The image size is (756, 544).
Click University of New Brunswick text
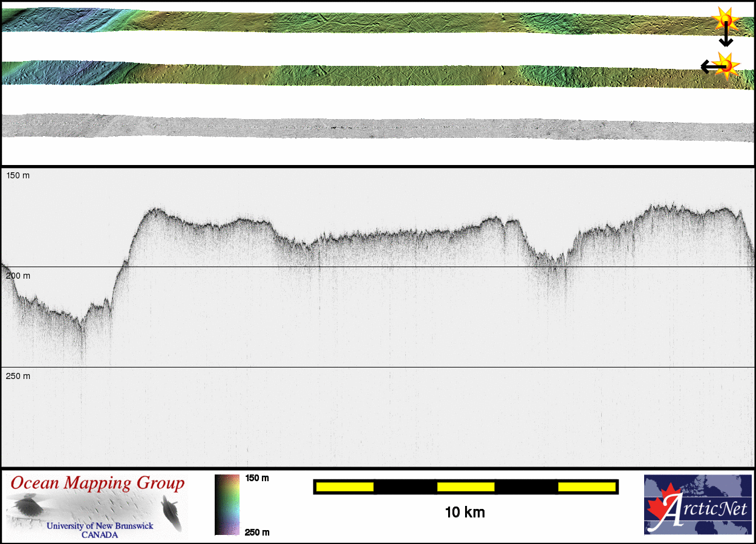click(x=100, y=526)
